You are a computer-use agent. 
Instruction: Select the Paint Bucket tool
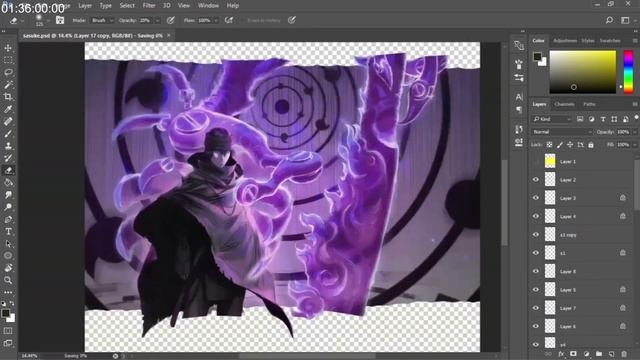(x=8, y=182)
